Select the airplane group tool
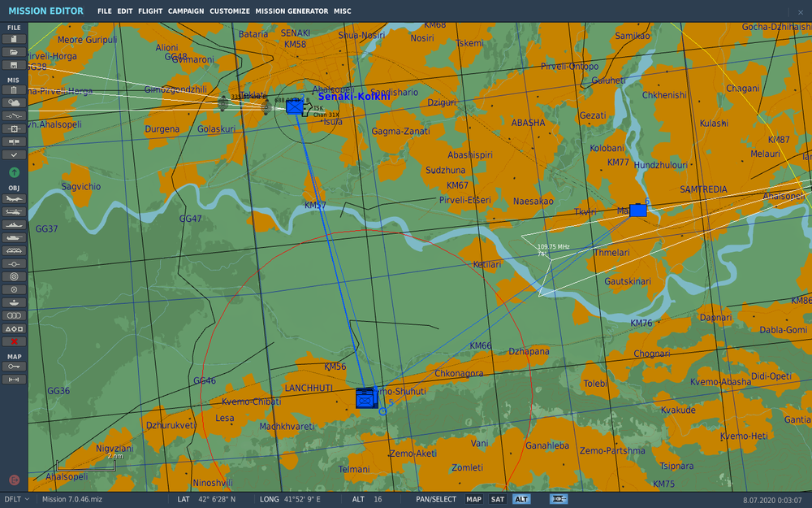 coord(14,198)
